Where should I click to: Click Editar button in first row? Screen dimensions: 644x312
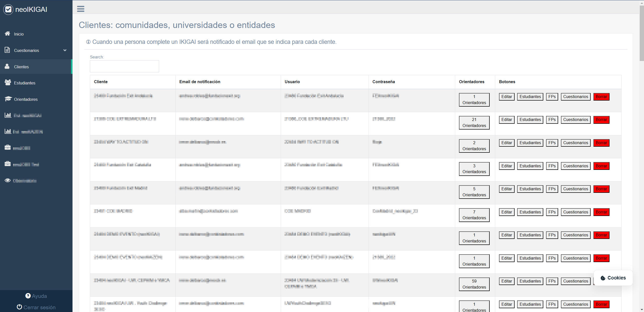[x=507, y=97]
